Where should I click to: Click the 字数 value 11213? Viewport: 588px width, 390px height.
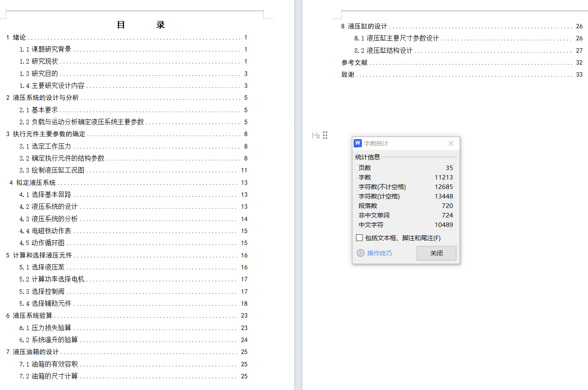[x=444, y=177]
